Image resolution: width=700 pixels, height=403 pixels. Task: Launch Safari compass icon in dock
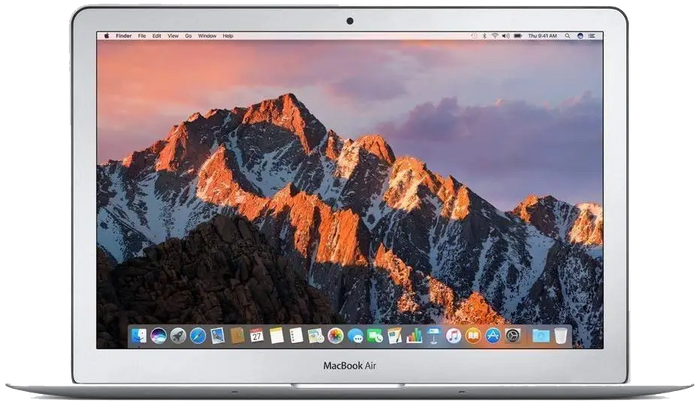(x=197, y=336)
